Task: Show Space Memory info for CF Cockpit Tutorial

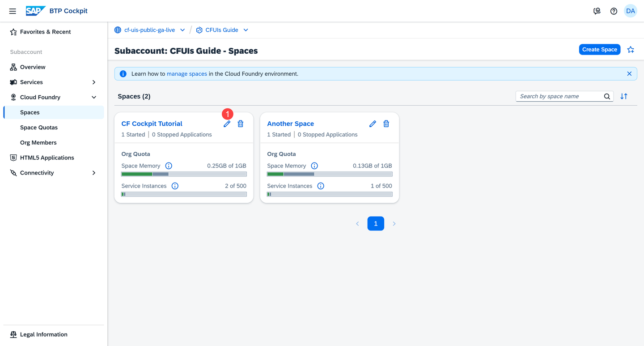Action: click(x=169, y=166)
